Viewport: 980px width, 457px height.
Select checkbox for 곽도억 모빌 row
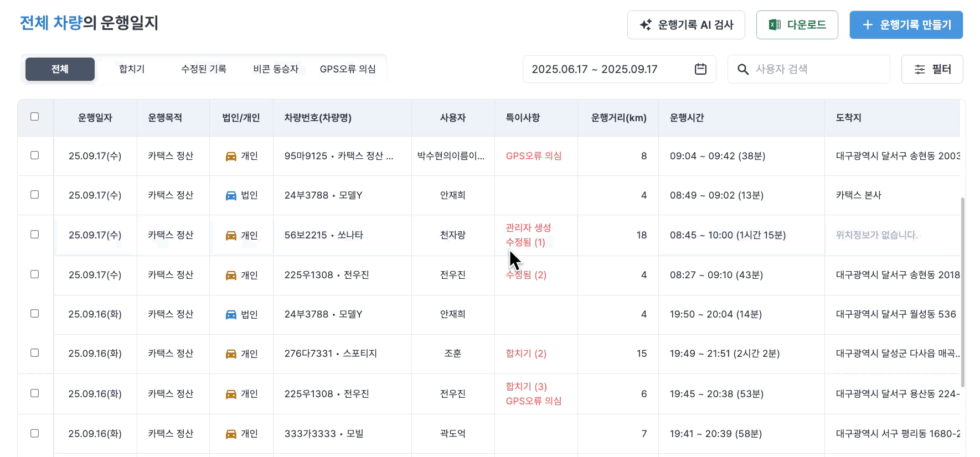tap(35, 433)
